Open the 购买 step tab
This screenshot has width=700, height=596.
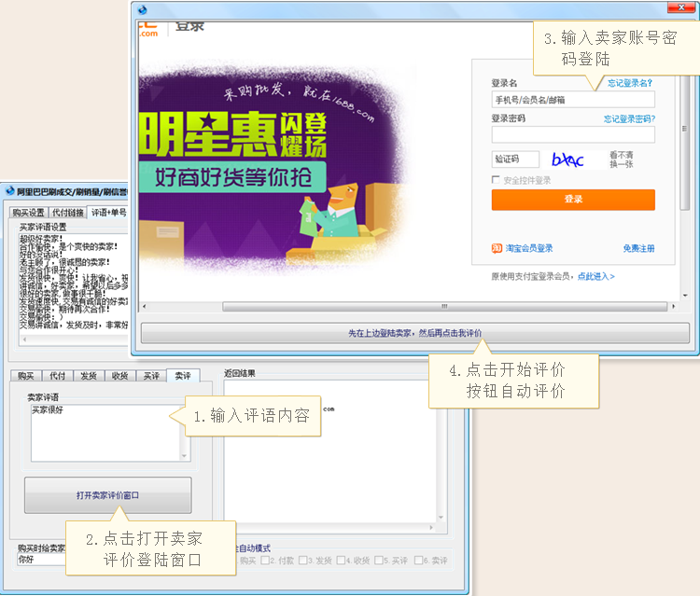coord(26,376)
